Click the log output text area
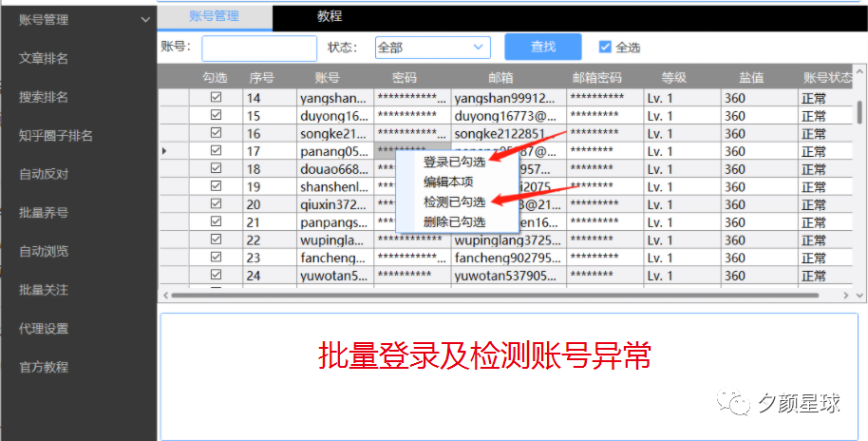This screenshot has width=868, height=441. point(509,376)
